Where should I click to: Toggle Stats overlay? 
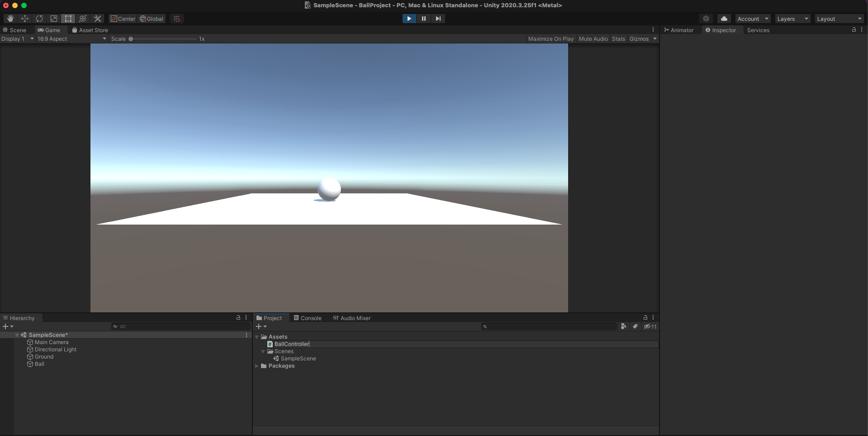click(x=618, y=39)
